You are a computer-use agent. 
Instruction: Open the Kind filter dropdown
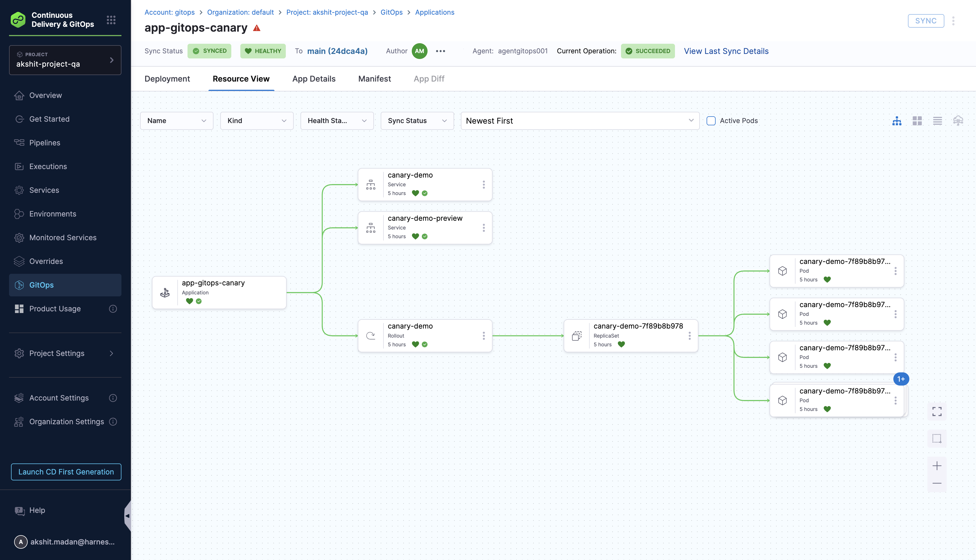point(256,121)
